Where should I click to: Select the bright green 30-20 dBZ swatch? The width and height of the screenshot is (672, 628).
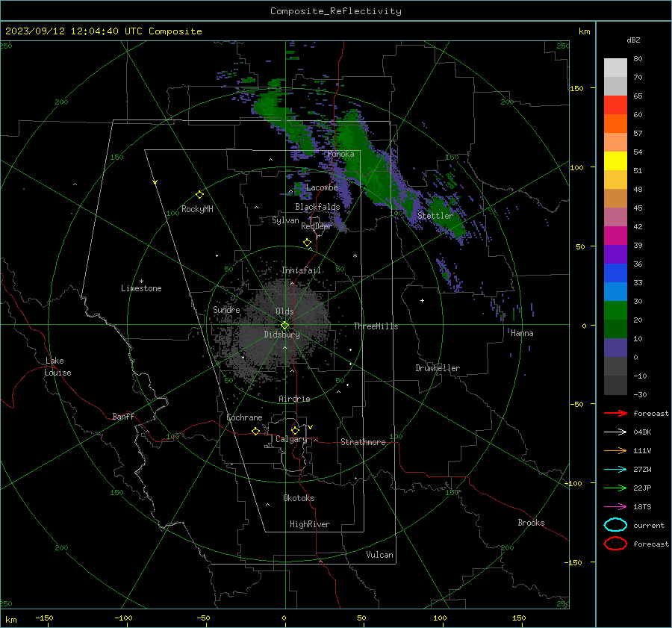pyautogui.click(x=615, y=310)
